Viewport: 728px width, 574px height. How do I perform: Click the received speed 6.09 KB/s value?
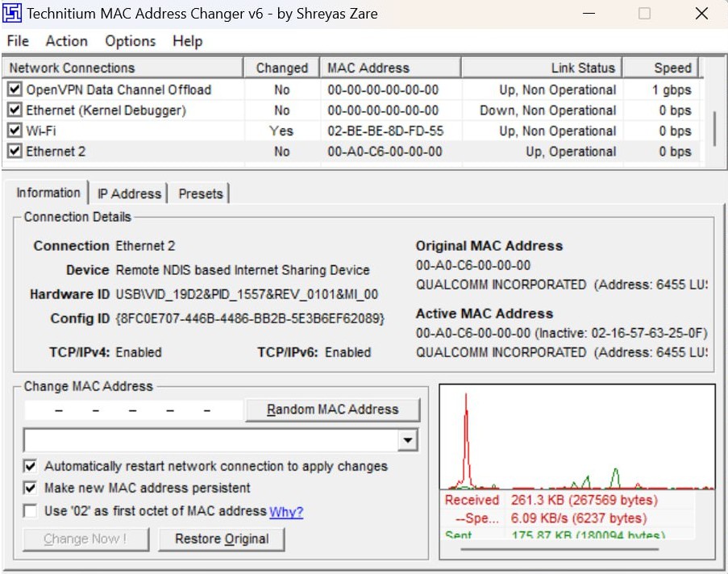tap(579, 518)
